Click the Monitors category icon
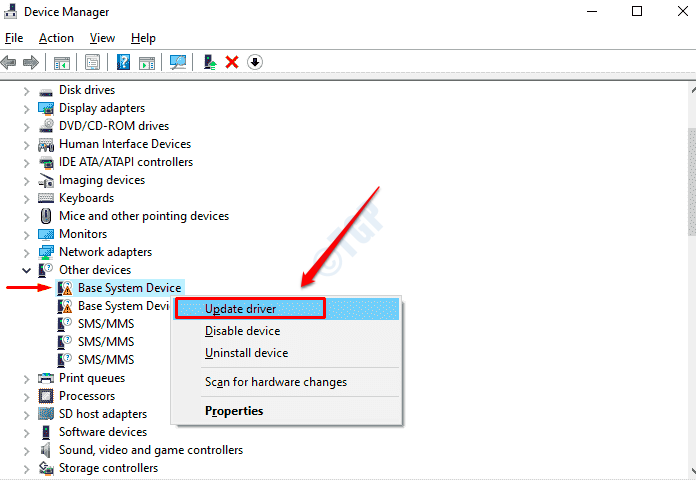Viewport: 696px width, 481px height. tap(46, 234)
